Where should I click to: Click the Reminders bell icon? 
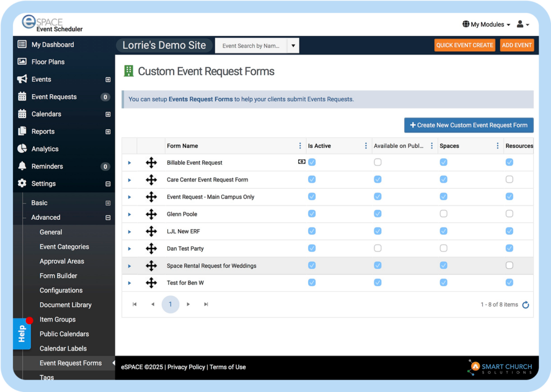click(22, 166)
